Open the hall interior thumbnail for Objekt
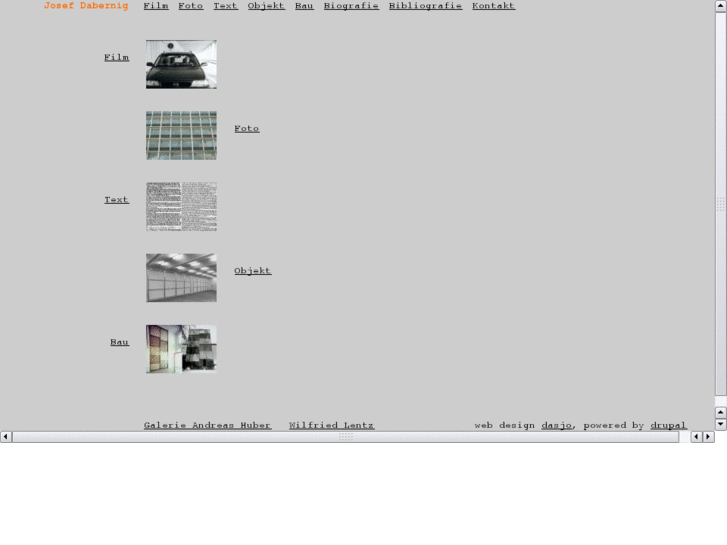Viewport: 727px width, 545px height. pos(181,277)
